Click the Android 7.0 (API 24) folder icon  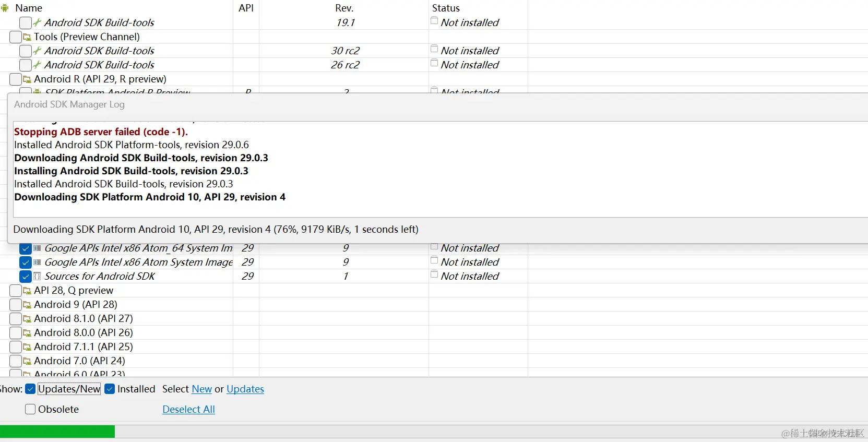pyautogui.click(x=27, y=361)
